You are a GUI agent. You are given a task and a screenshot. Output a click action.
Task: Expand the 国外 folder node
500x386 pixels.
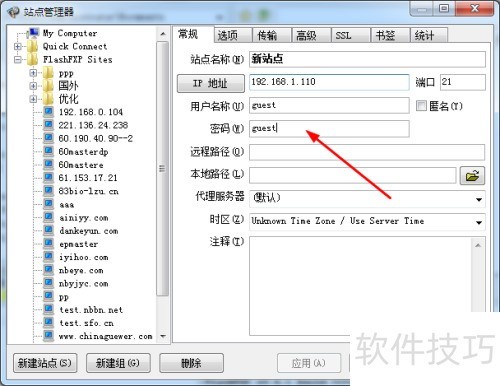[x=33, y=86]
